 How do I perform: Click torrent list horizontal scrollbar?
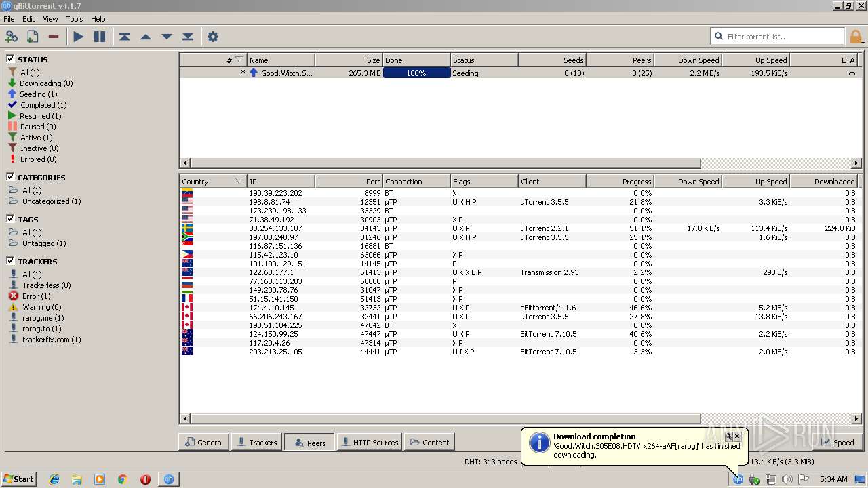pos(446,163)
